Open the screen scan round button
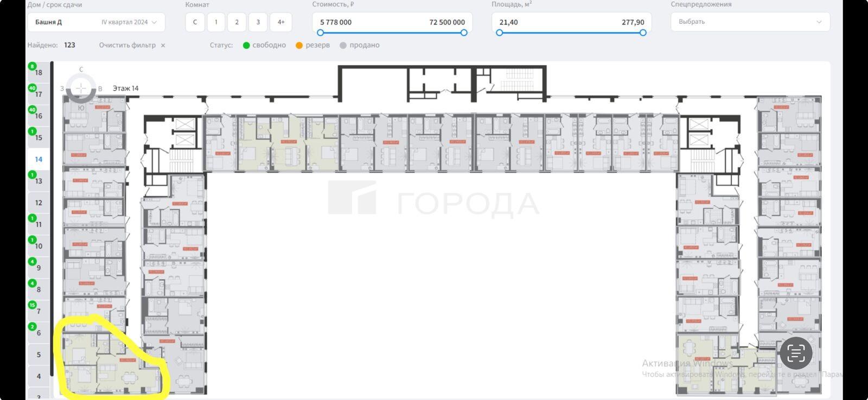This screenshot has width=868, height=400. click(796, 353)
